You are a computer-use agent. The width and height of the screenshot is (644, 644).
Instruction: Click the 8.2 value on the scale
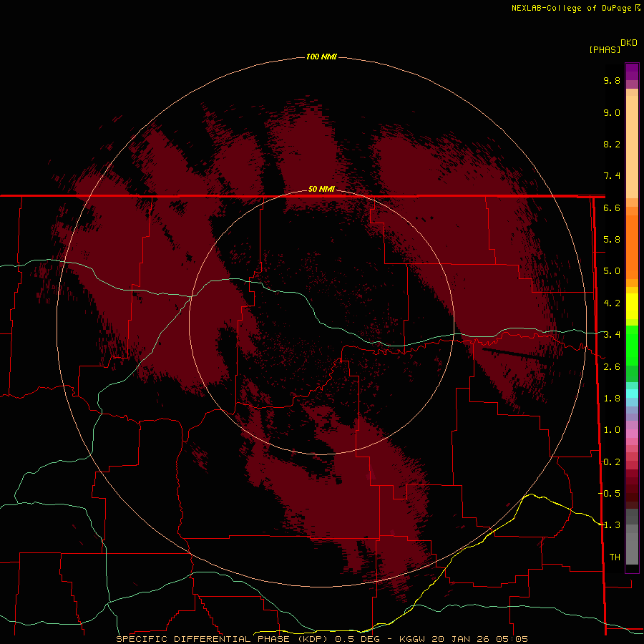point(612,144)
